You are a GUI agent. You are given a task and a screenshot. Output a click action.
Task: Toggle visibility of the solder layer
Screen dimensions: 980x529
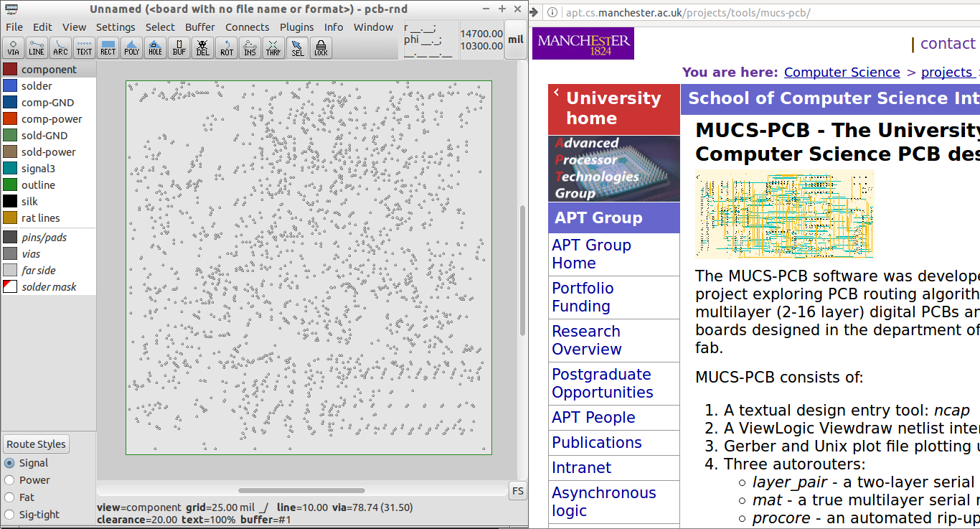pos(10,86)
